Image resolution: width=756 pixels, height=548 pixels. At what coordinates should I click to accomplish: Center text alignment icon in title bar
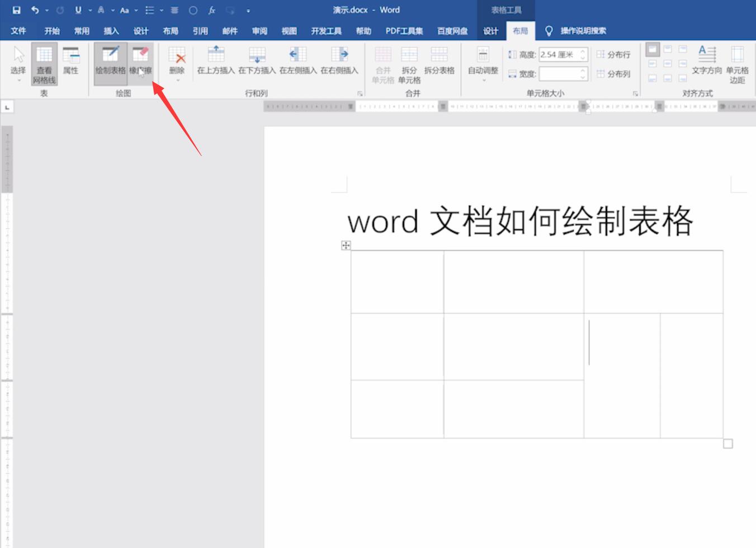tap(174, 10)
